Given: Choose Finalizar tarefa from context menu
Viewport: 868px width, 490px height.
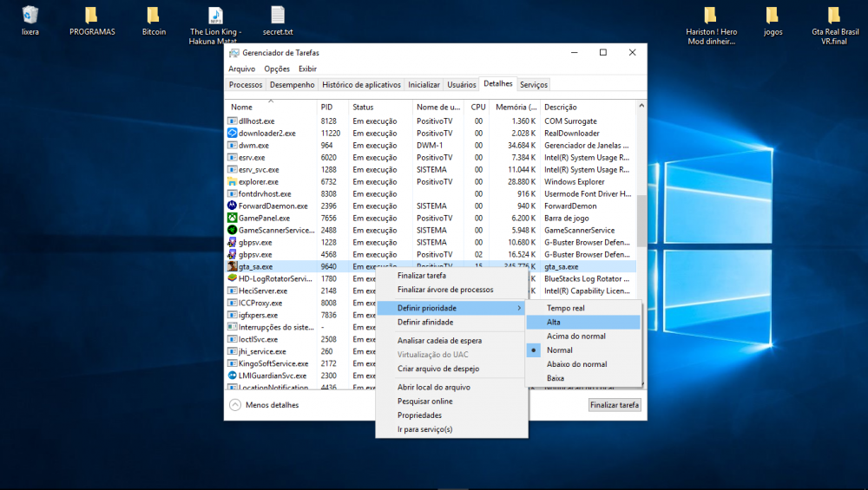Looking at the screenshot, I should click(x=421, y=276).
